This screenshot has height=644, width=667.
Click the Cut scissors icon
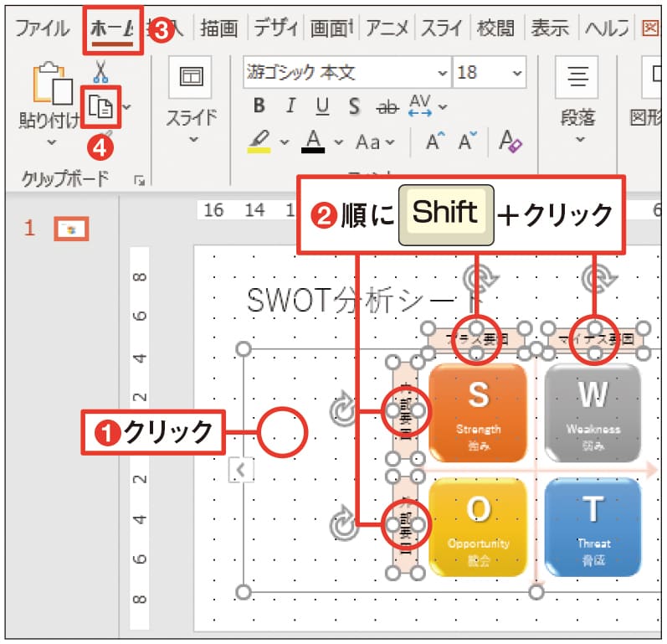[x=100, y=71]
